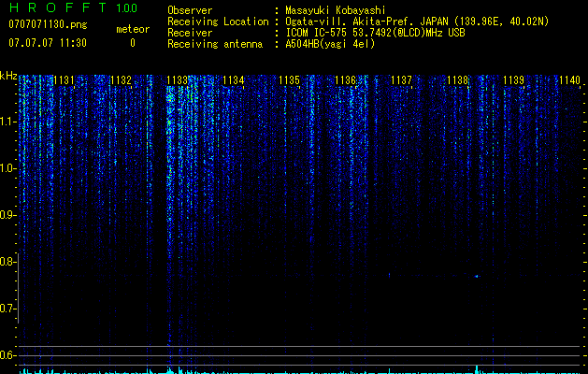Screen dimensions: 588x374
Task: Click the 0.9 kHz frequency axis label
Action: click(7, 215)
